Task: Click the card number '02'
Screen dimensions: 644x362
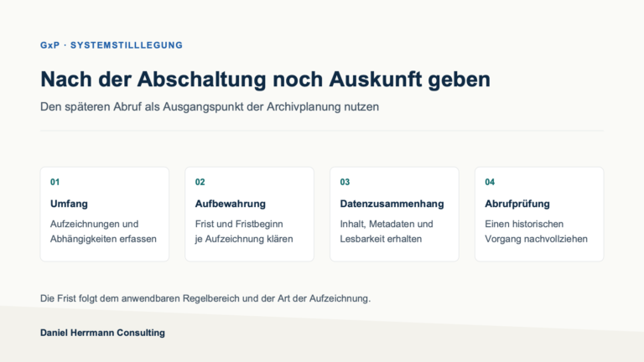Action: coord(200,182)
